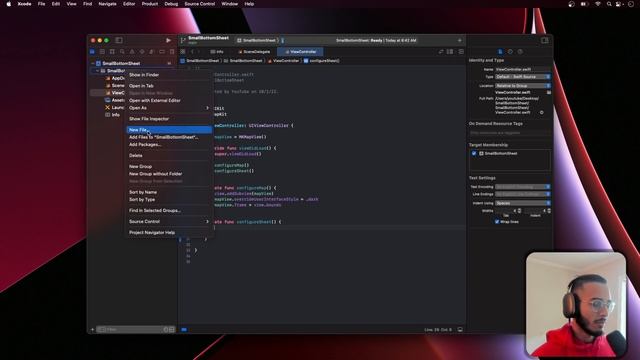The height and width of the screenshot is (360, 640).
Task: Click the Name field ViewController.swift
Action: (523, 69)
